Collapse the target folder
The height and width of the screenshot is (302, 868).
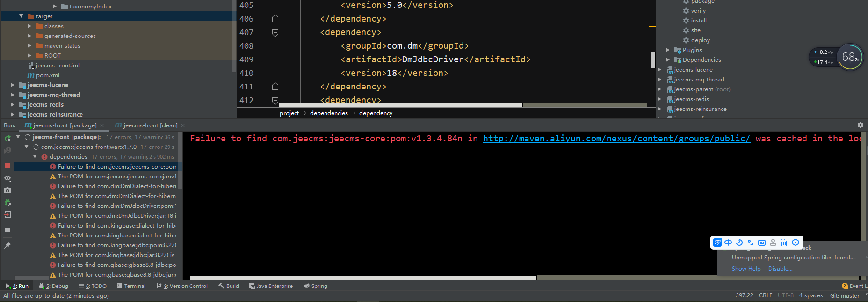(x=21, y=16)
